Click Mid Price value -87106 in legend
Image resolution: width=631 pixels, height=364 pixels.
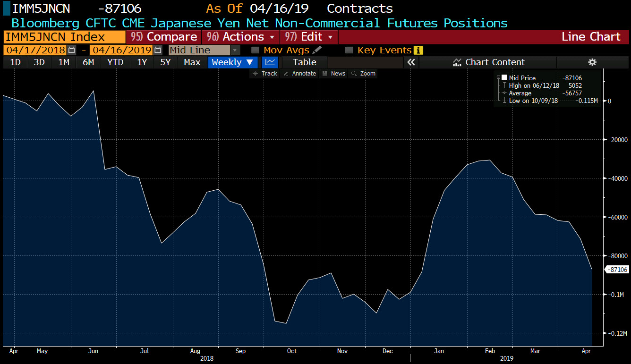(x=572, y=78)
